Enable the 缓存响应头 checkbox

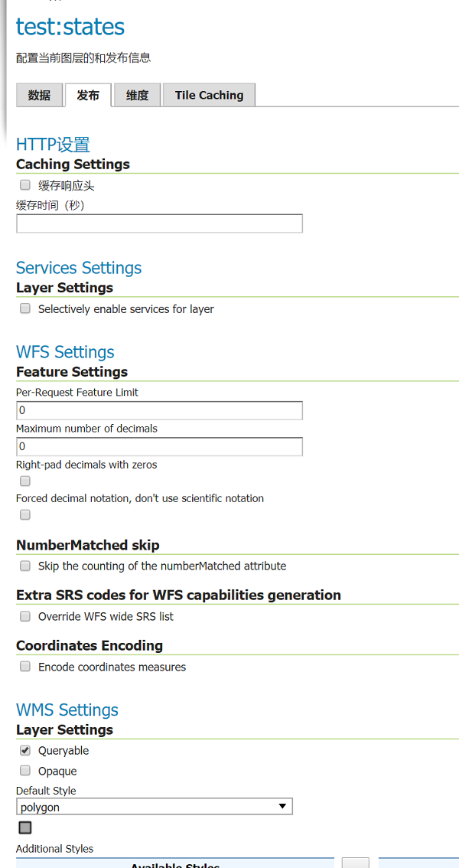25,185
